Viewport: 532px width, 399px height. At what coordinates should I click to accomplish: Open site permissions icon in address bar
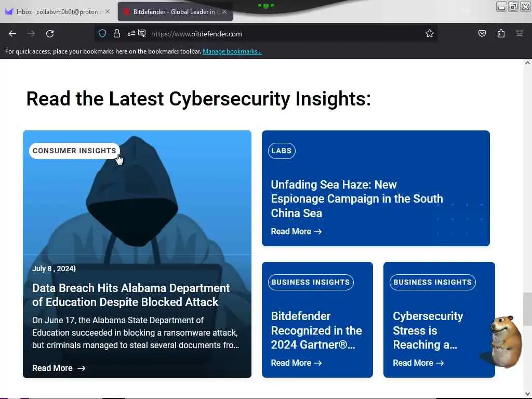coord(131,33)
